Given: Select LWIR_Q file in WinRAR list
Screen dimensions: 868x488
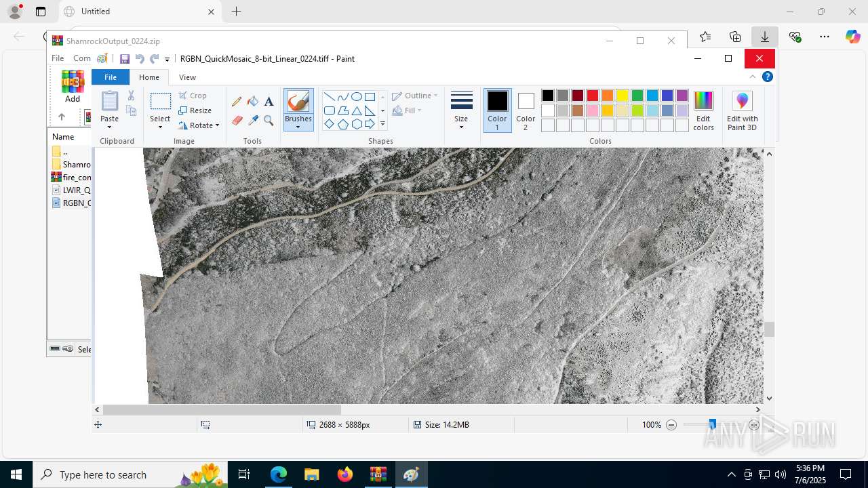Looking at the screenshot, I should (71, 190).
